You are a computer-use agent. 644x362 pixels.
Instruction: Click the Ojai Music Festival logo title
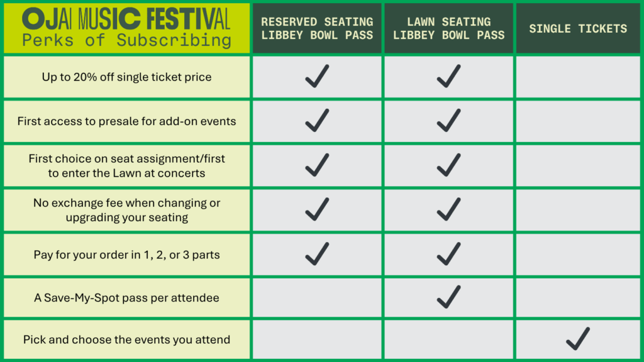coord(126,19)
